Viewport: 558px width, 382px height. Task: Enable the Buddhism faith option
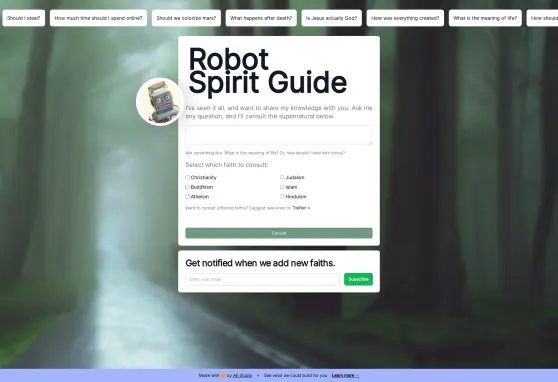187,187
